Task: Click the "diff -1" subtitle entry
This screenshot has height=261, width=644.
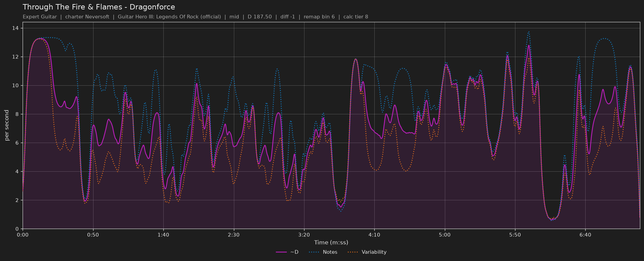Action: tap(288, 17)
